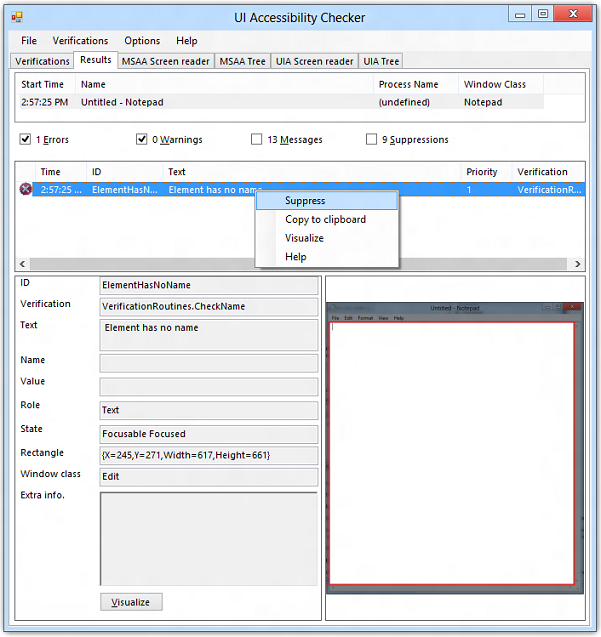This screenshot has height=637, width=601.
Task: Switch to the UIA Screen reader tab
Action: (x=315, y=61)
